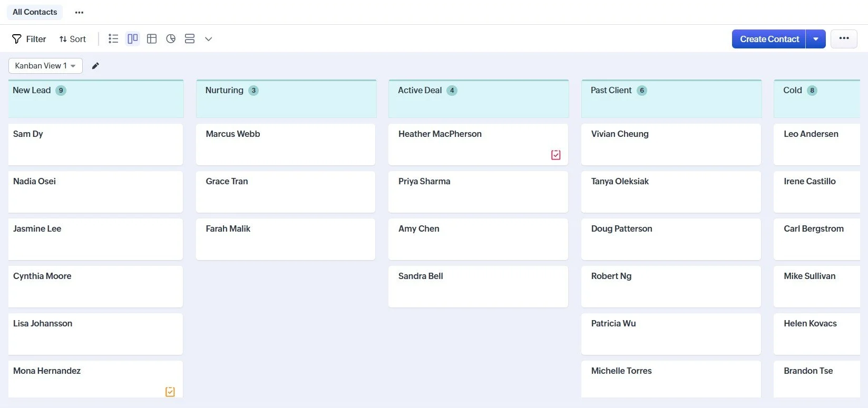Open the Irene Castillo contact card
Screen dimensions: 868x408
[x=817, y=192]
